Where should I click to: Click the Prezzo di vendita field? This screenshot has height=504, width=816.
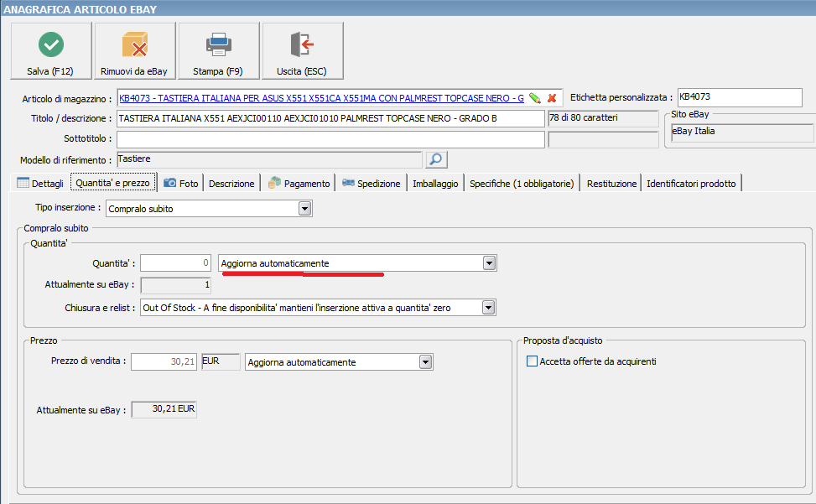(x=164, y=361)
